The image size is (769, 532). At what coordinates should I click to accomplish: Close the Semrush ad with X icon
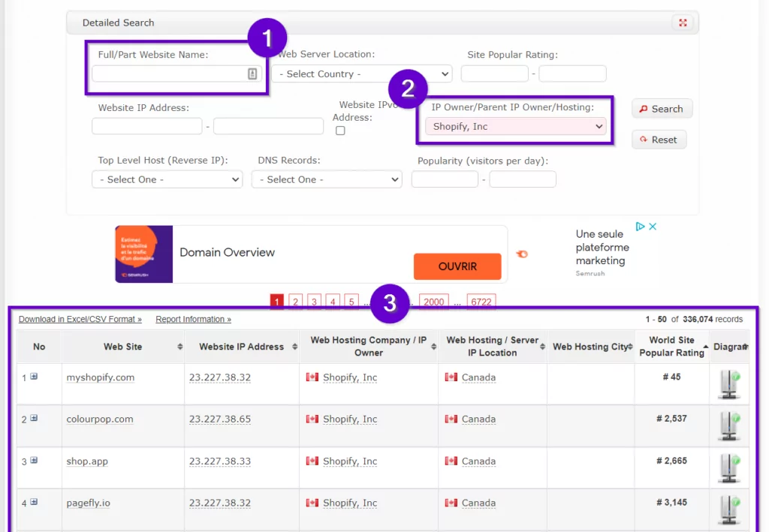[x=653, y=227]
